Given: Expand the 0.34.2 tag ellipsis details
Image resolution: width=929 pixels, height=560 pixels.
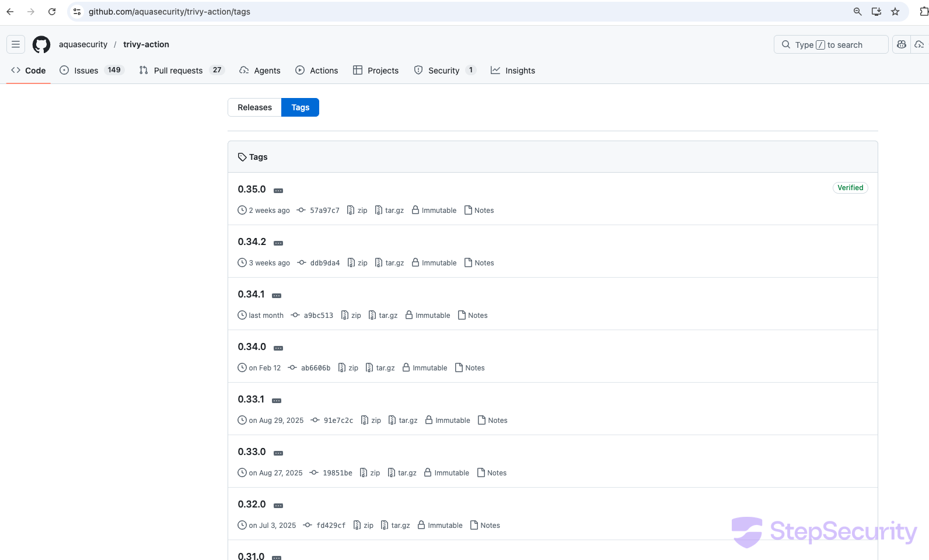Looking at the screenshot, I should point(278,243).
